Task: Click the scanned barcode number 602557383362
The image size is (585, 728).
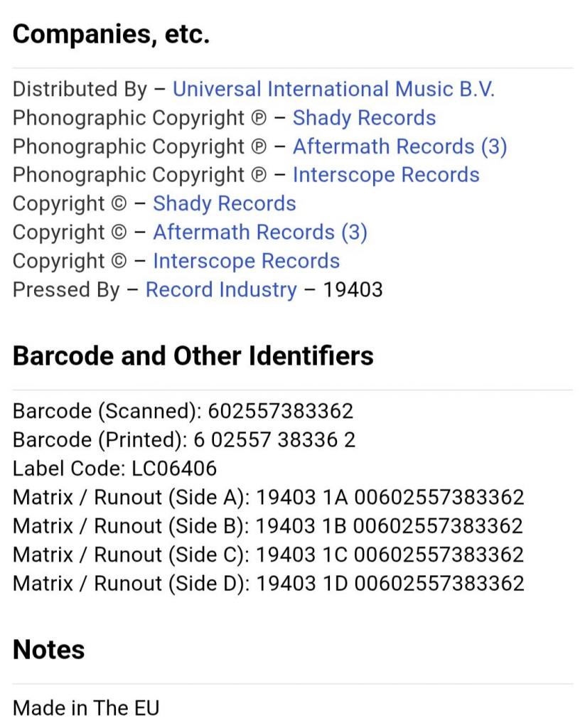Action: click(280, 412)
